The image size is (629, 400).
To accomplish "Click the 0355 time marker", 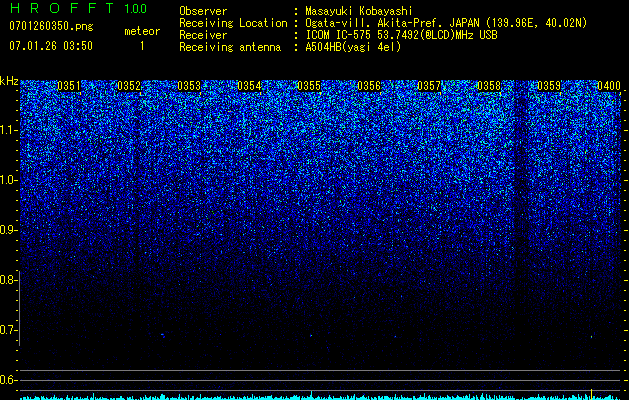I will point(309,86).
